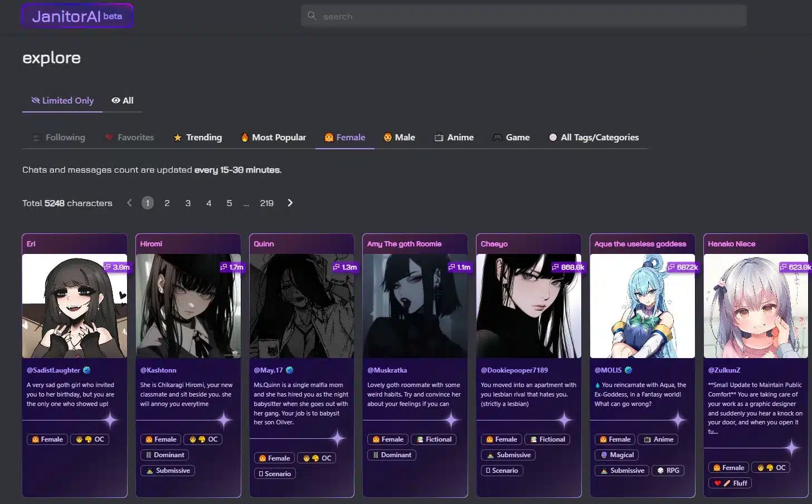Open the Hanako Niece character card

(x=756, y=306)
